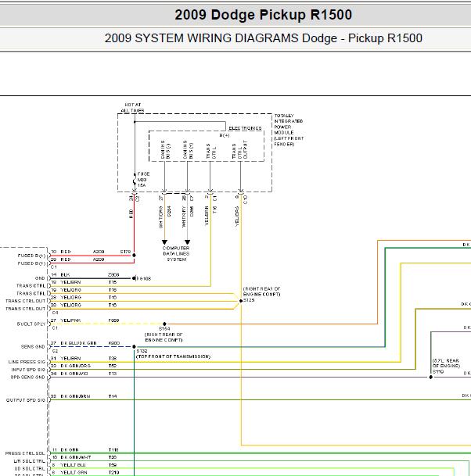The height and width of the screenshot is (476, 471).
Task: Select the "T59" circuit code
Action: point(113,465)
